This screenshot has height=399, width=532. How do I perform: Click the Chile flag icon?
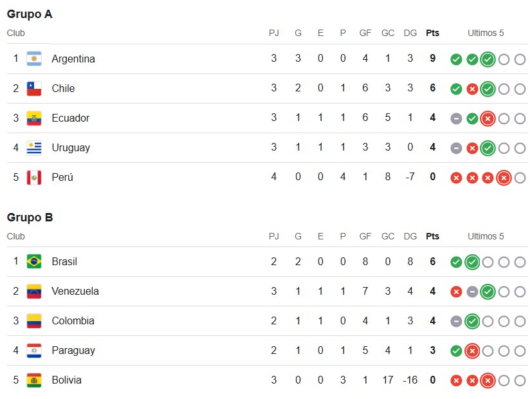(x=34, y=89)
